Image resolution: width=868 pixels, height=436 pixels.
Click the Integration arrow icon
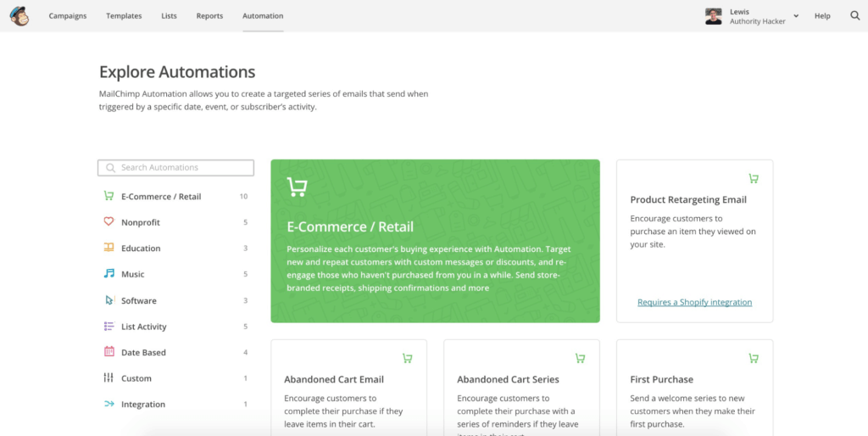pyautogui.click(x=108, y=405)
